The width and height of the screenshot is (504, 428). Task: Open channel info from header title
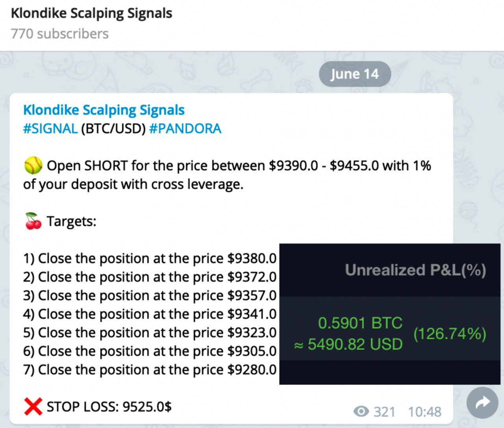click(91, 13)
